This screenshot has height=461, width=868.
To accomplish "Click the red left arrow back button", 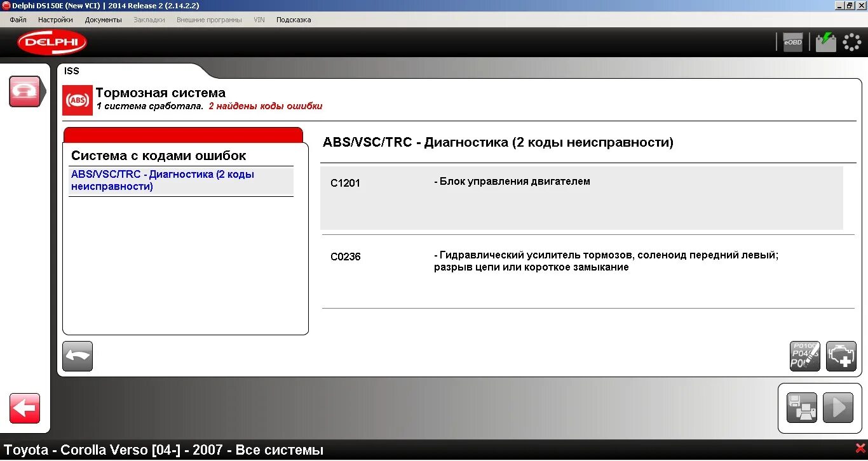I will pos(25,408).
